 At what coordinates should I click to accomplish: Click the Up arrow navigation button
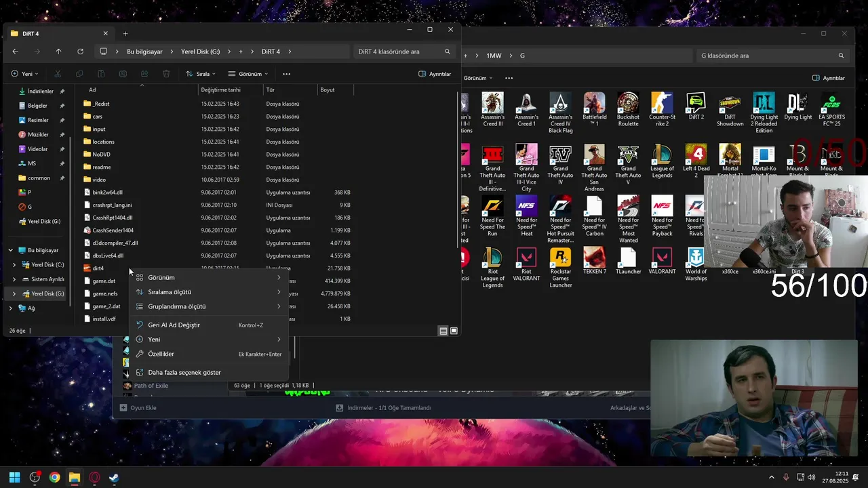(x=58, y=52)
